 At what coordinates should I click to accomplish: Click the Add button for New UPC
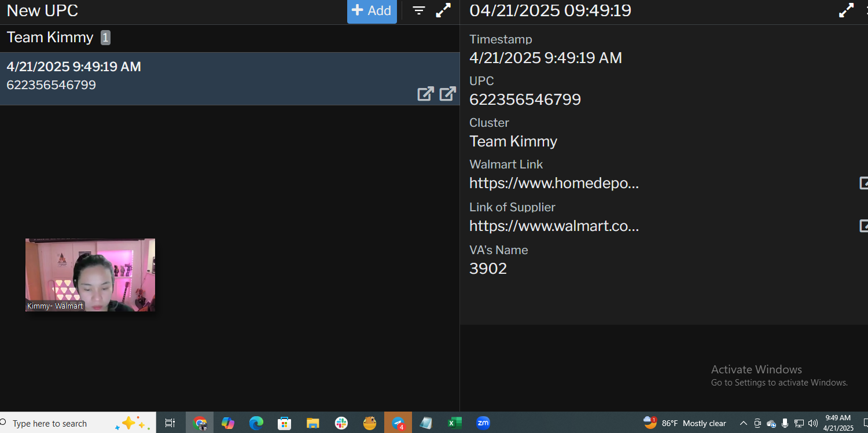pyautogui.click(x=372, y=11)
